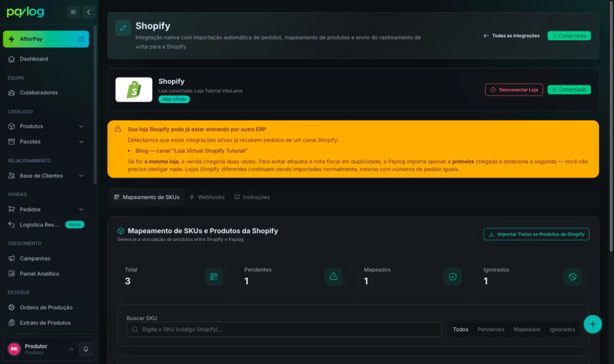Switch to the Webhooks tab
This screenshot has height=364, width=614.
(207, 197)
